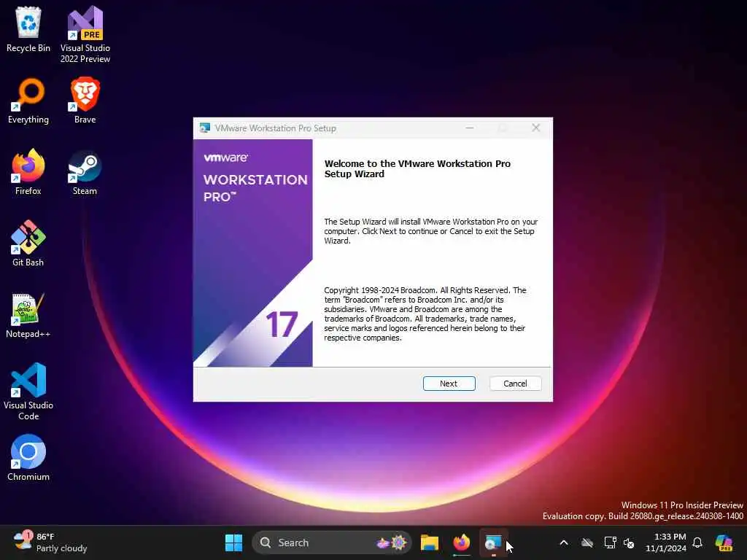Screen dimensions: 747x560
Task: Select the Brave browser desktop icon
Action: (x=85, y=101)
